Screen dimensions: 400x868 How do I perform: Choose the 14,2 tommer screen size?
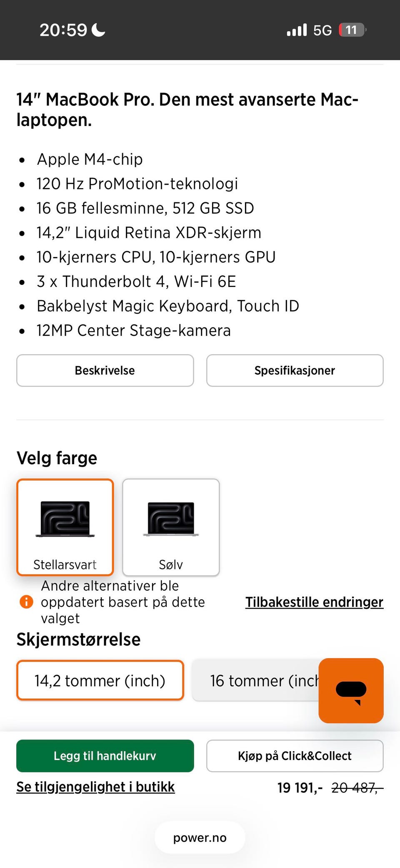click(100, 681)
